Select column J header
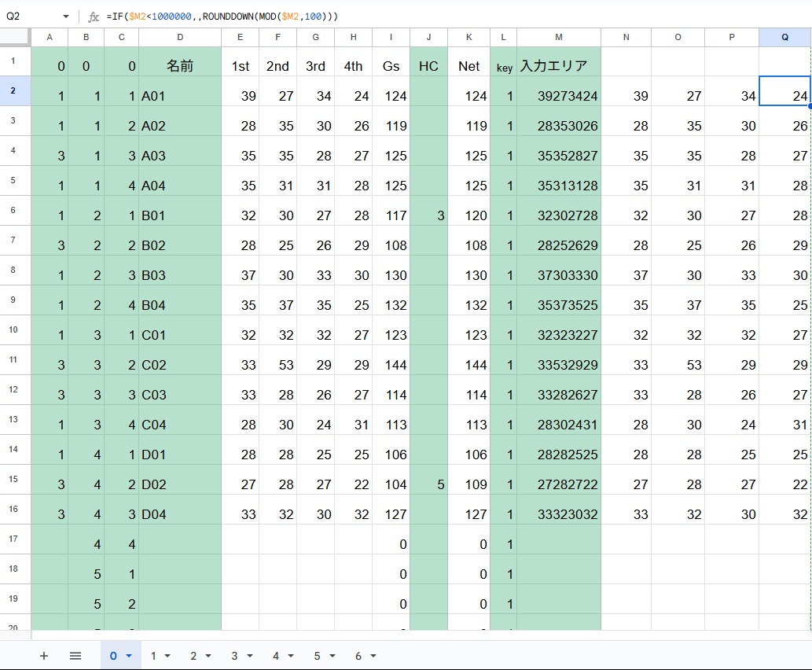This screenshot has height=670, width=812. click(x=428, y=37)
